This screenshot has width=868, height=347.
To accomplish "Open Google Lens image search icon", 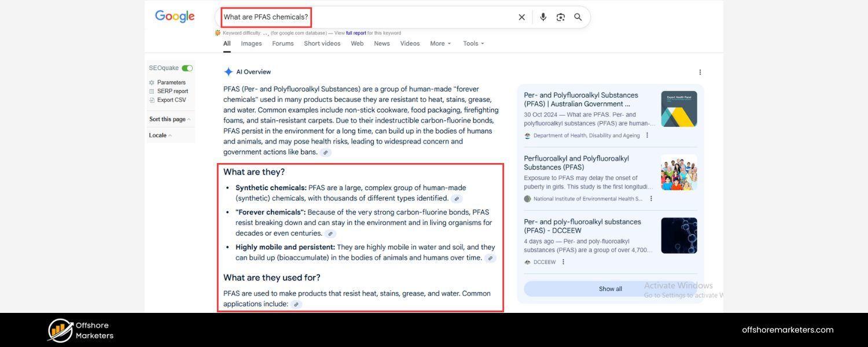I will (x=560, y=17).
